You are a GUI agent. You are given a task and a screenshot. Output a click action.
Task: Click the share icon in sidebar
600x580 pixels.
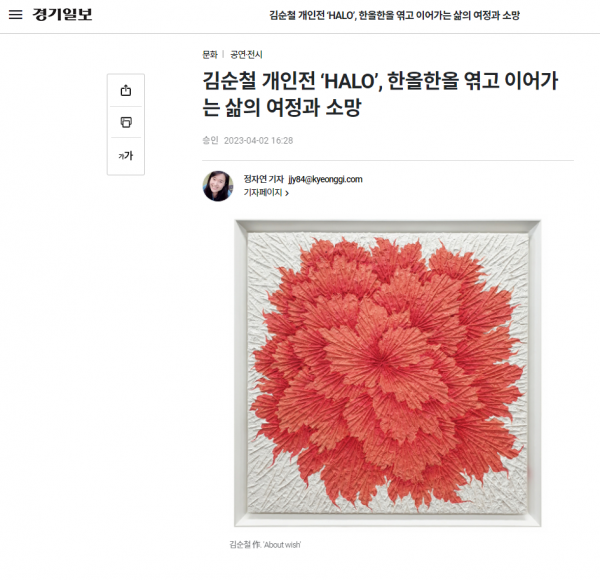coord(126,91)
